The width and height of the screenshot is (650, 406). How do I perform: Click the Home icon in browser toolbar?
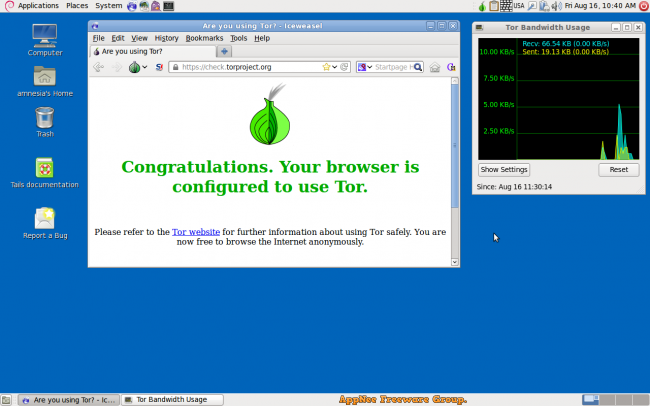pyautogui.click(x=434, y=67)
